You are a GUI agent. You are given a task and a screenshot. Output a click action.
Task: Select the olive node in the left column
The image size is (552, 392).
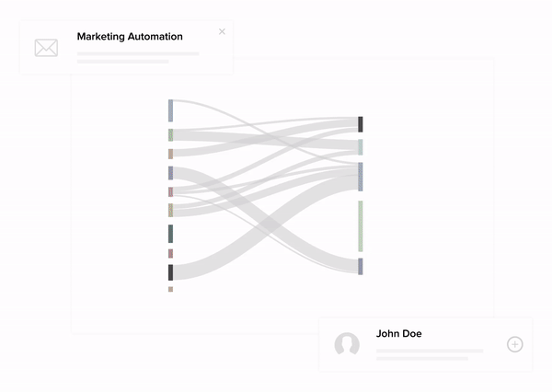[x=170, y=211]
